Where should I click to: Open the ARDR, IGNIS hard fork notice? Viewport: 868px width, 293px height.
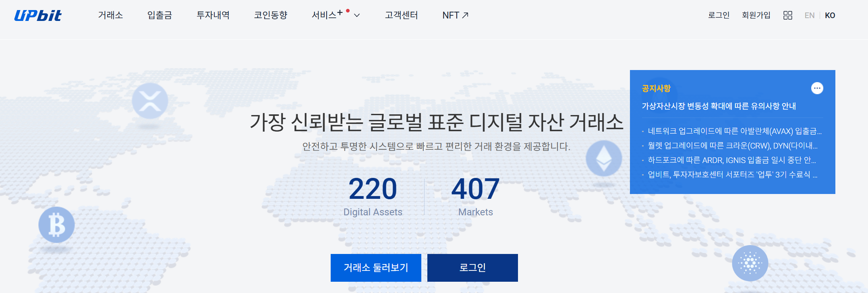[732, 160]
